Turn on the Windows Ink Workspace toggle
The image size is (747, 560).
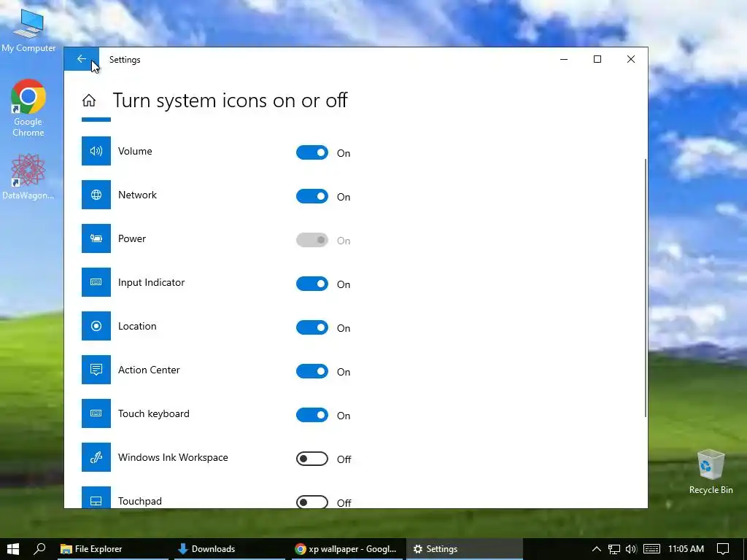[312, 459]
